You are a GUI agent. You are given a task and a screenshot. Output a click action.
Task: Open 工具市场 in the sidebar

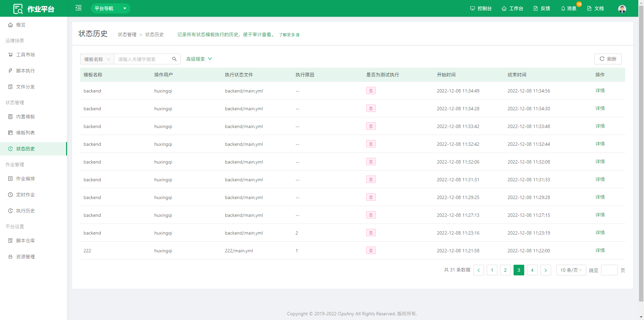pyautogui.click(x=34, y=55)
